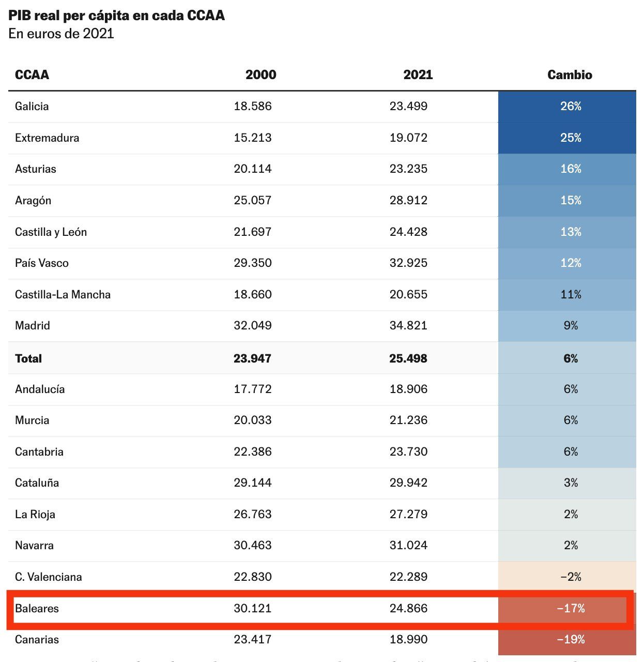Click the Cambio column header
The image size is (644, 662).
click(x=570, y=75)
